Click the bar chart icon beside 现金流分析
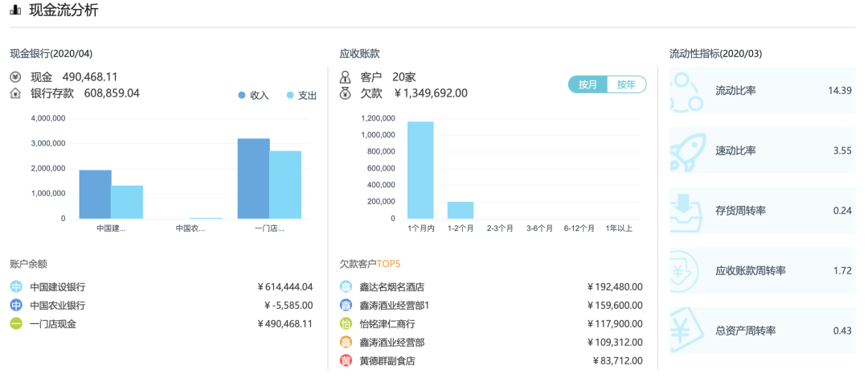 (x=15, y=10)
